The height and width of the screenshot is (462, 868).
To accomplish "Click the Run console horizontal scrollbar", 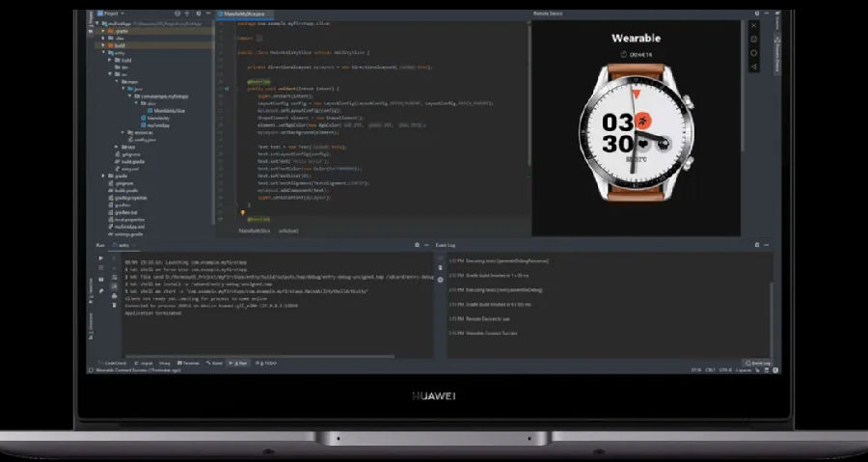I will (260, 357).
